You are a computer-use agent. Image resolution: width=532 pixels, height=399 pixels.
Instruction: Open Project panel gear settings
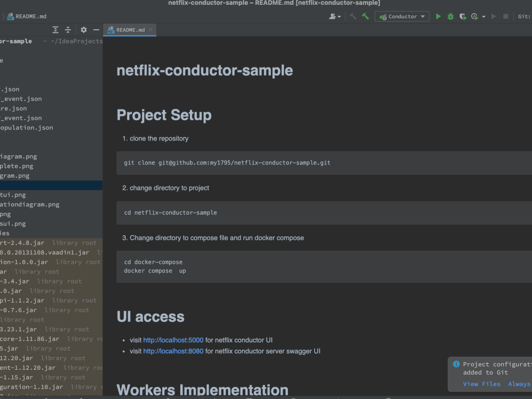coord(84,30)
